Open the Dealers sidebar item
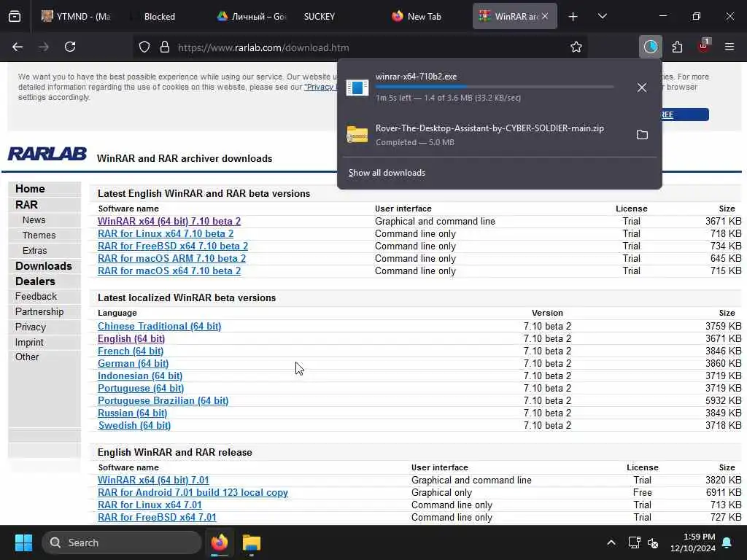 35,281
